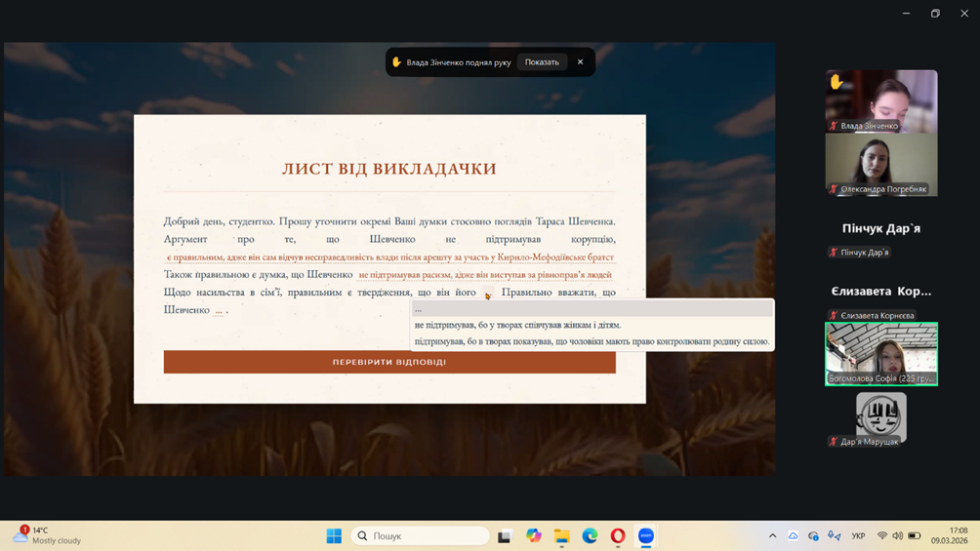Open Copilot from the taskbar
980x551 pixels.
click(x=533, y=535)
